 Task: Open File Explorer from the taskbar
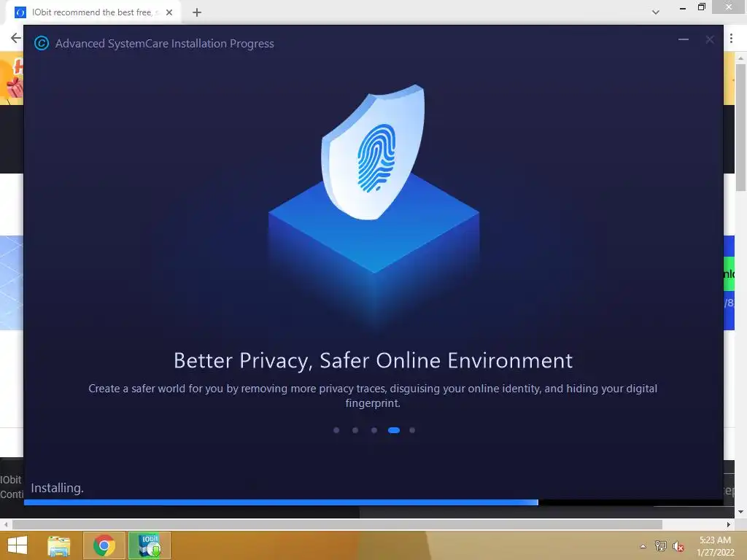tap(58, 545)
